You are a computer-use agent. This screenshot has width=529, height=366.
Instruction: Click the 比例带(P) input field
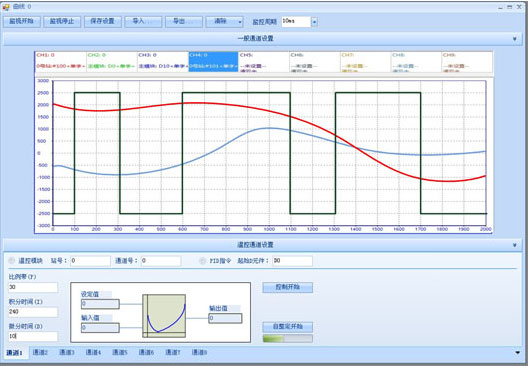click(33, 287)
